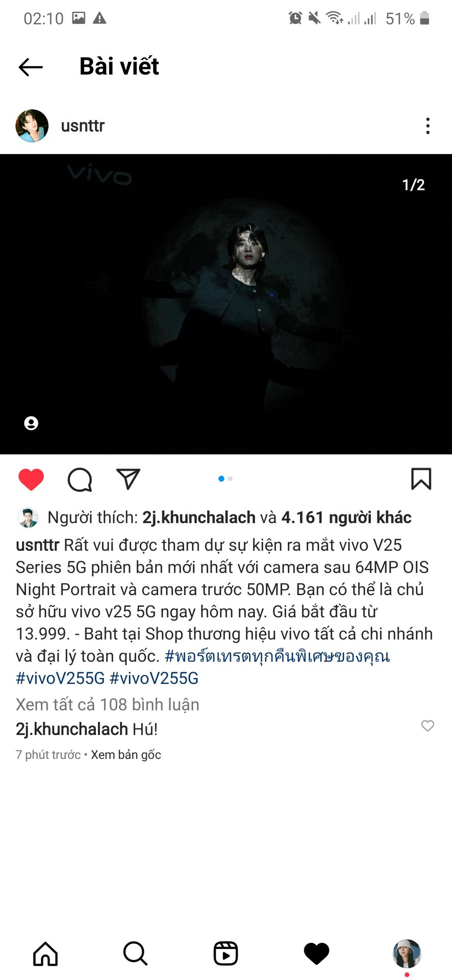Open the usnttr profile picture
Screen dimensions: 452x980
[32, 126]
